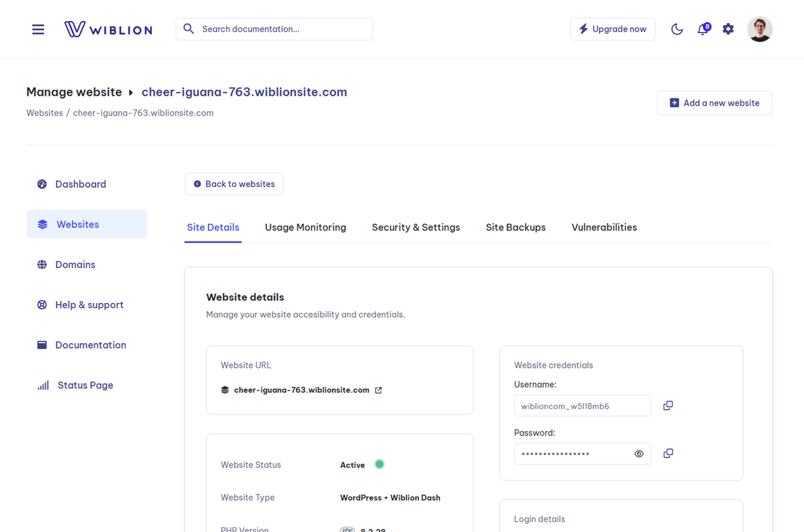Viewport: 804px width, 532px height.
Task: Copy the password using the copy icon
Action: coord(668,453)
